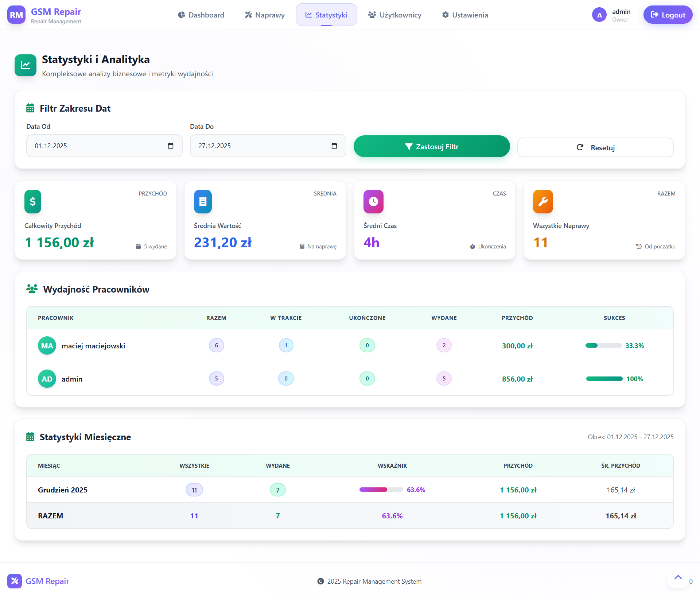The width and height of the screenshot is (700, 599).
Task: Click the 231,20 zł average value
Action: 223,243
